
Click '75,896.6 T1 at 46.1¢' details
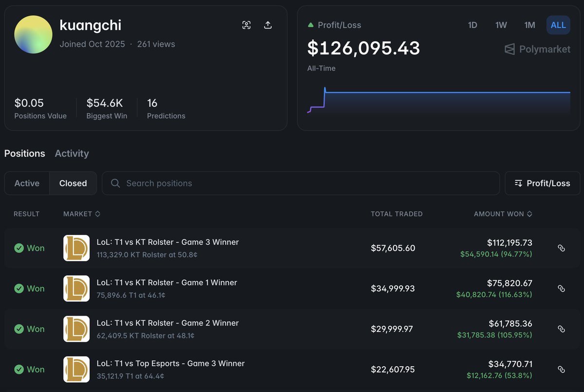[x=131, y=295]
